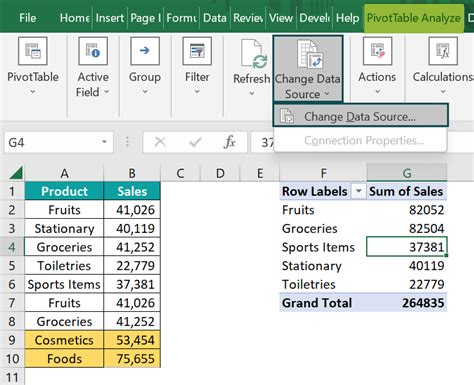Select column G header

point(407,173)
